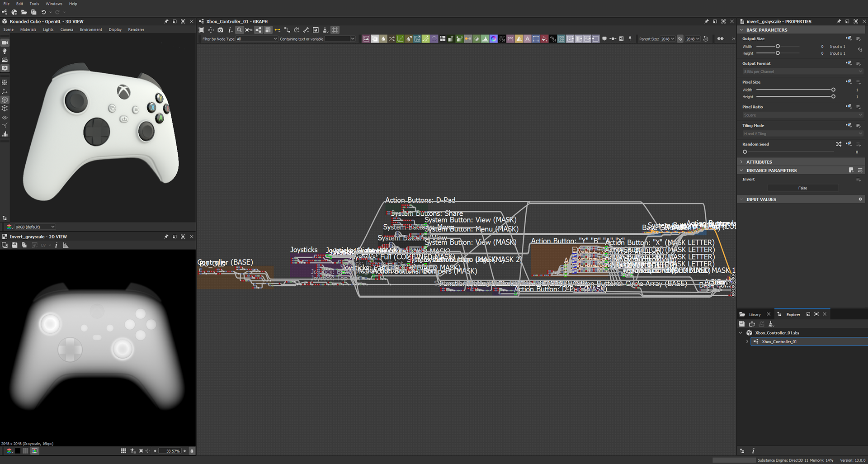Viewport: 868px width, 464px height.
Task: Open the Pixel Ratio Square dropdown
Action: (x=802, y=115)
